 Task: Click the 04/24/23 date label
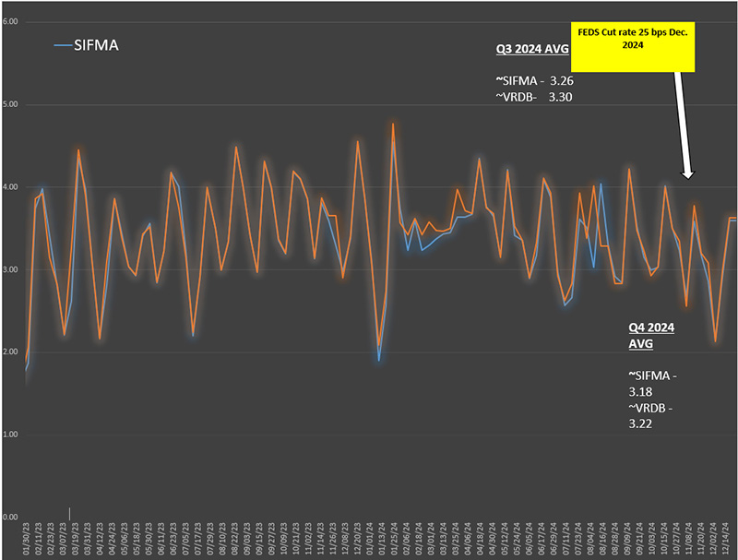click(112, 539)
